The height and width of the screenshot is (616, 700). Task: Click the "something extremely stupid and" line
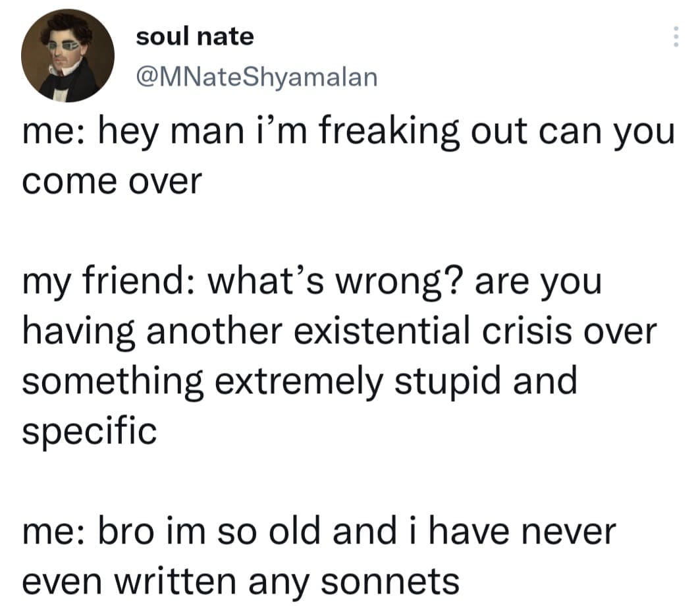click(300, 381)
